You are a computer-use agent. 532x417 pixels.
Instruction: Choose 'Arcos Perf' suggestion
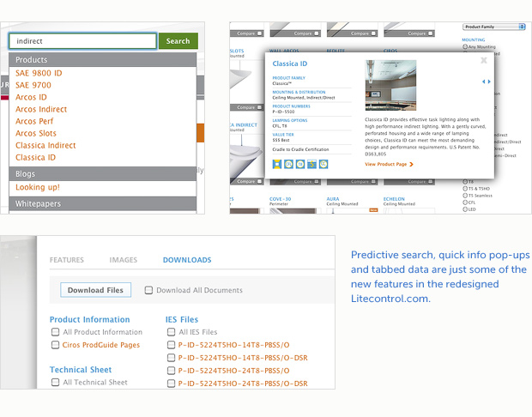[34, 121]
